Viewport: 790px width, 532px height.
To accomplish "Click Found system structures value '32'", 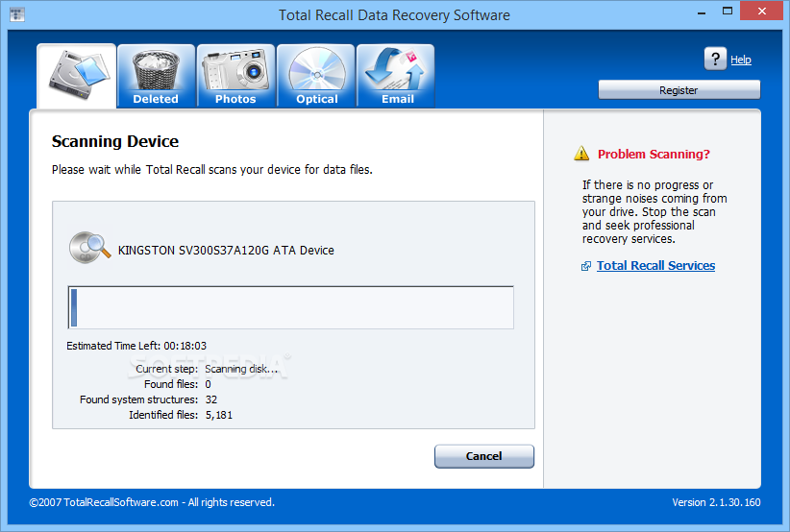I will click(211, 399).
